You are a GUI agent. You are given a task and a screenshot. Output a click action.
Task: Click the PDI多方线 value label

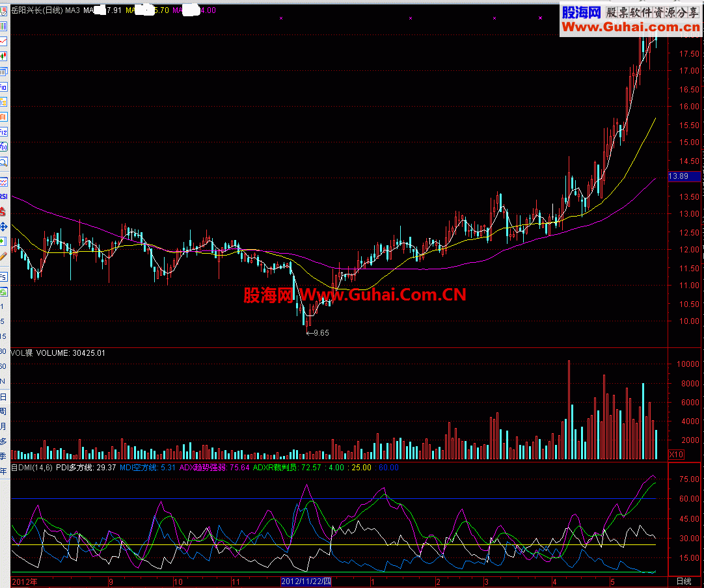pyautogui.click(x=86, y=467)
